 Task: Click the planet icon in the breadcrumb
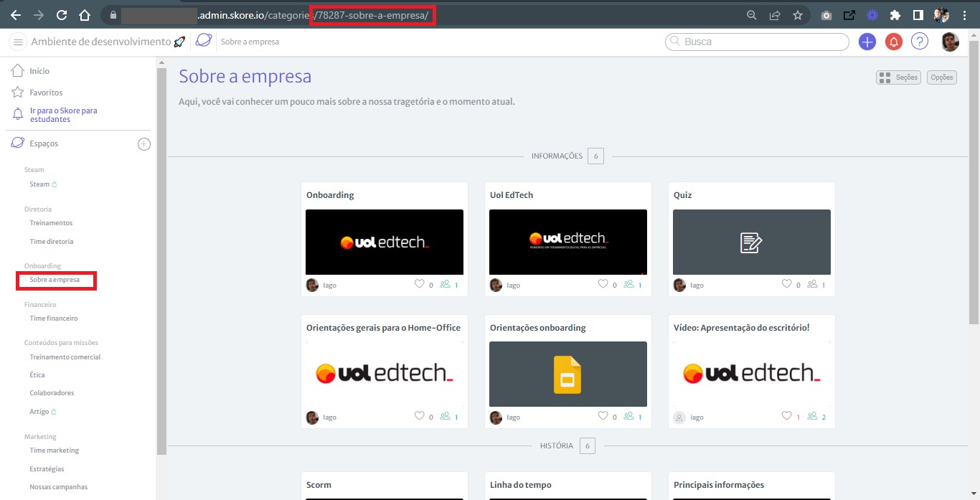[204, 41]
